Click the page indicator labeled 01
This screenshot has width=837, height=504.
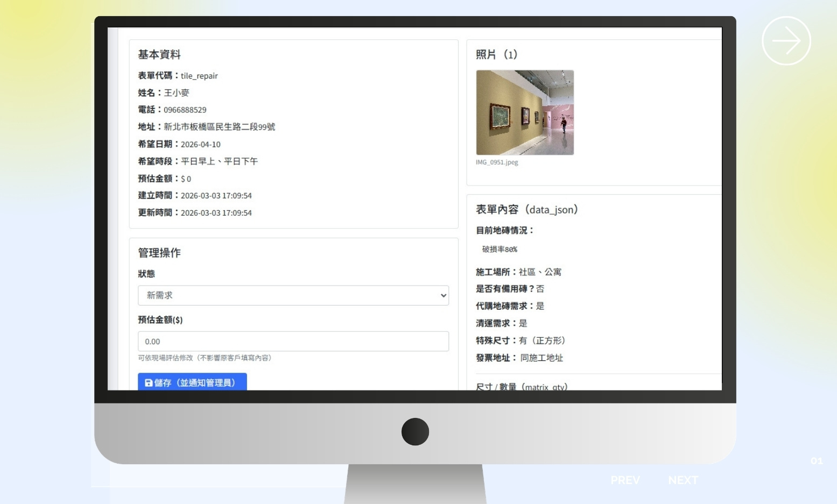coord(816,461)
